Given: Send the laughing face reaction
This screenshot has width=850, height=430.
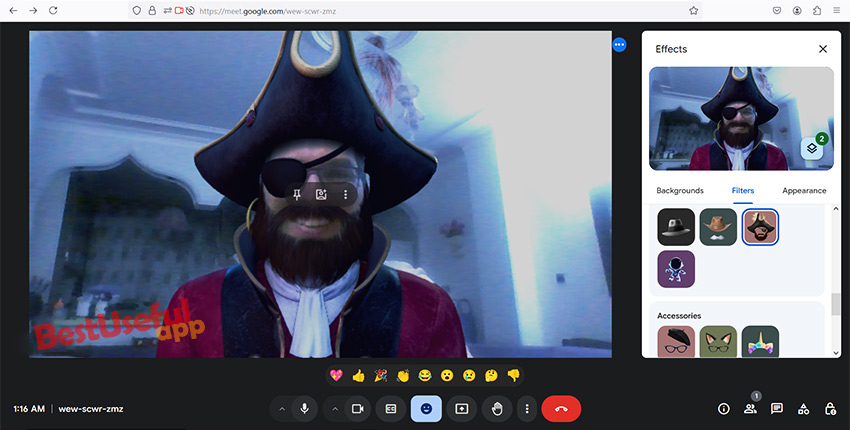Looking at the screenshot, I should 424,375.
